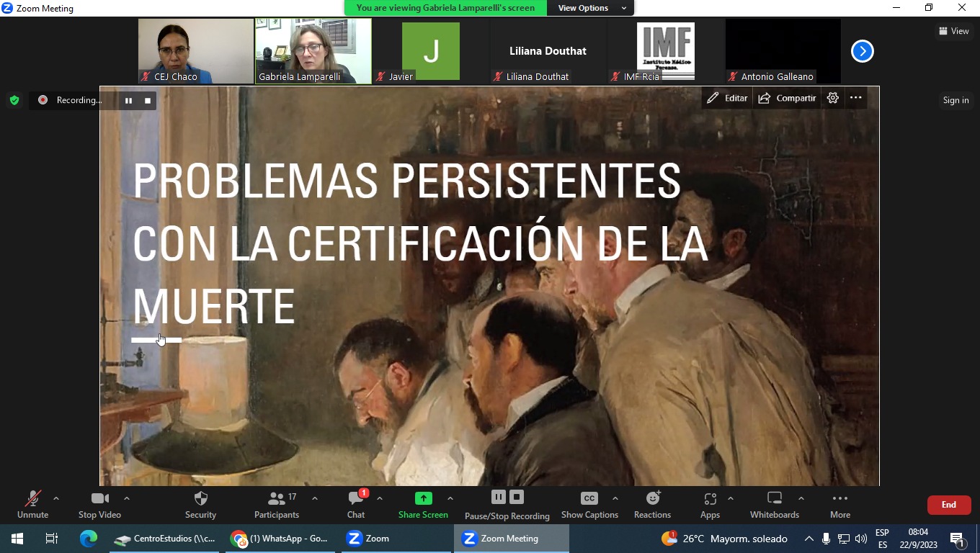The width and height of the screenshot is (980, 553).
Task: Open presentation settings gear icon
Action: (832, 98)
